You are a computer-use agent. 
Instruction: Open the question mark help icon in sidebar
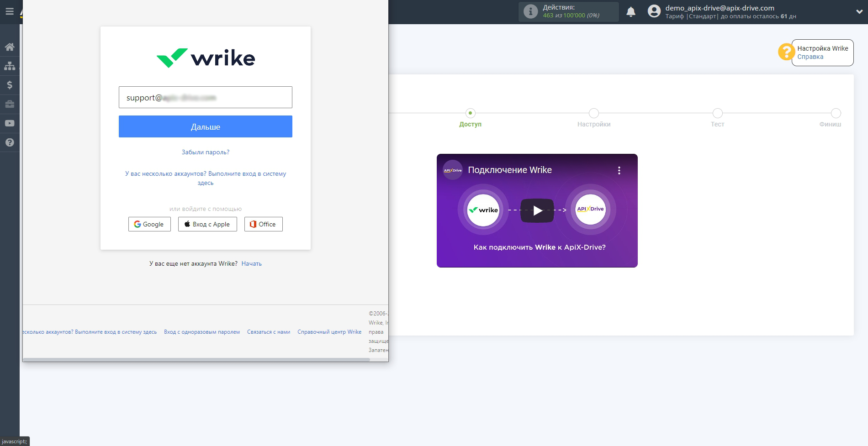point(10,142)
